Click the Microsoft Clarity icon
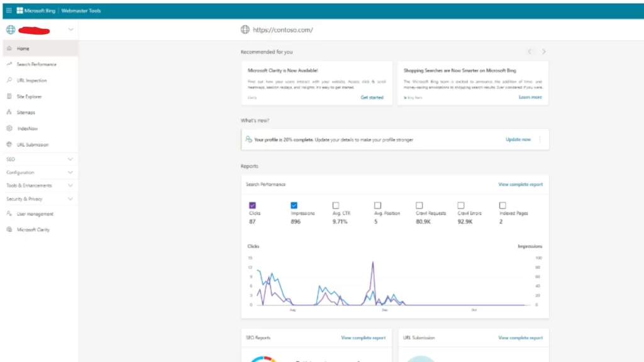The image size is (644, 362). pos(9,229)
